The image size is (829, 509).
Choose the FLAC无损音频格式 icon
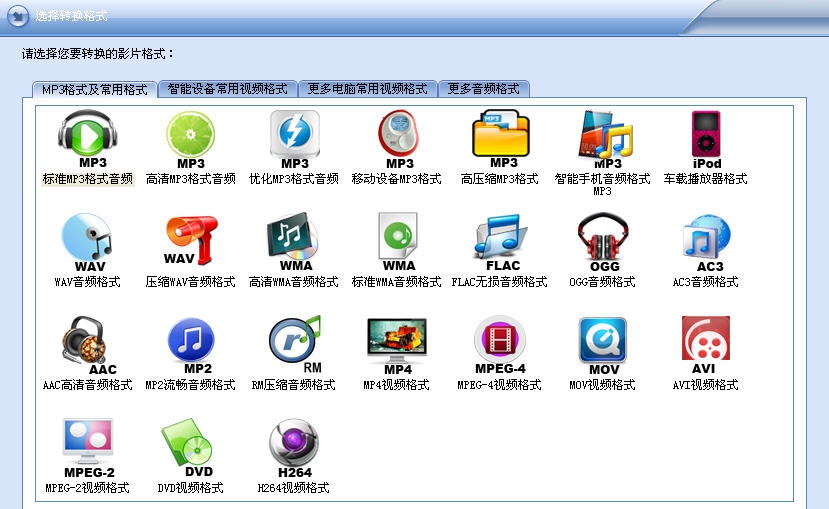[x=501, y=242]
